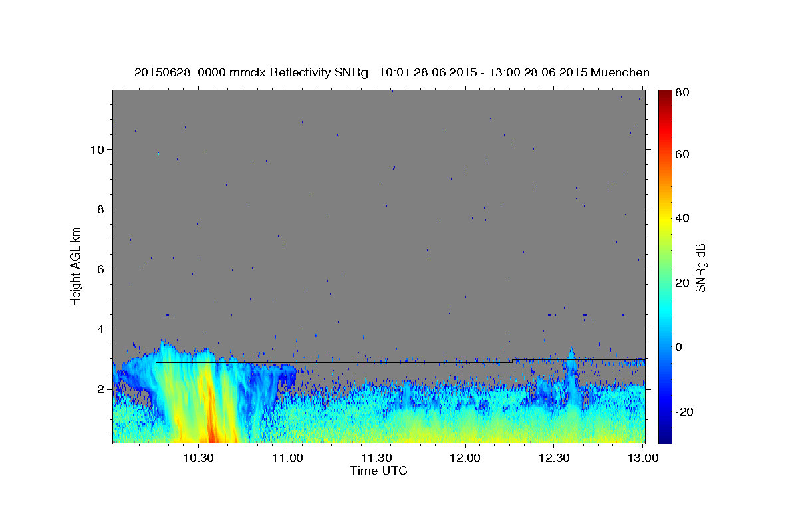Click the 12:00 time tick label

click(465, 458)
